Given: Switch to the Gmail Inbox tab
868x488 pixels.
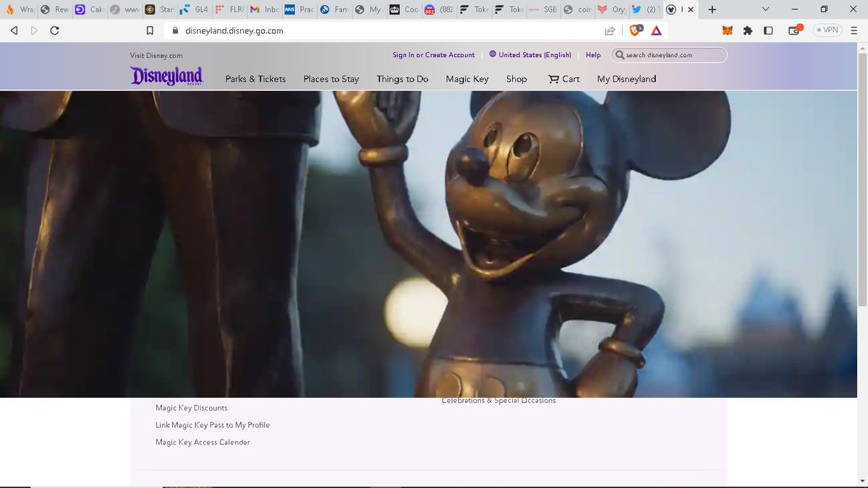Looking at the screenshot, I should (x=264, y=9).
